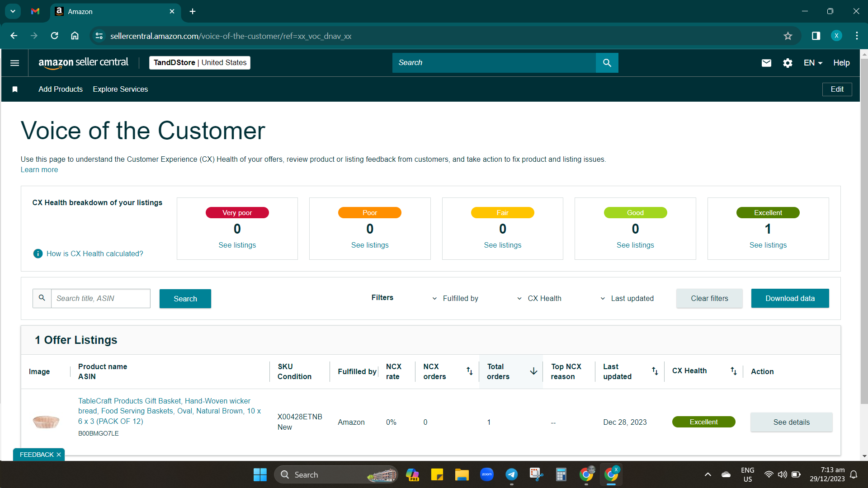Click the Edit button in navigation bar
The height and width of the screenshot is (488, 868).
click(837, 89)
